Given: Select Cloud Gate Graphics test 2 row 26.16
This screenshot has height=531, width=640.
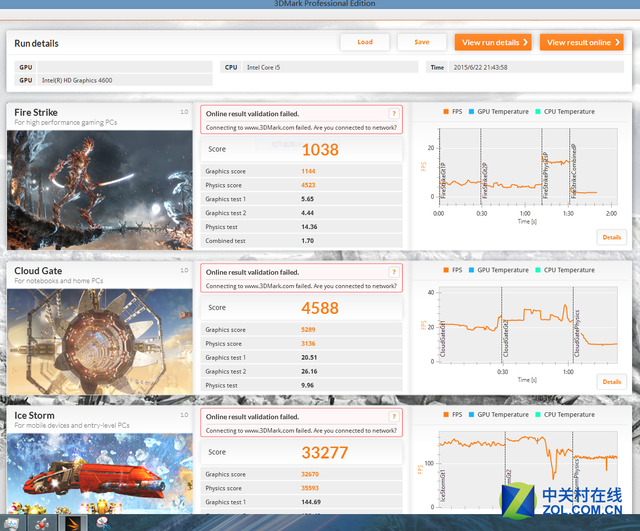Looking at the screenshot, I should tap(301, 371).
